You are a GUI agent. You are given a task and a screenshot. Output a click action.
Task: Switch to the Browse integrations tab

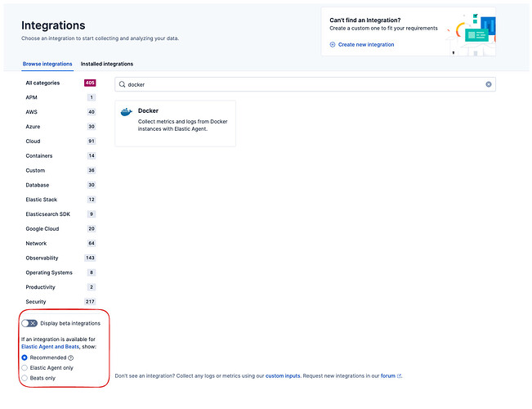point(47,64)
